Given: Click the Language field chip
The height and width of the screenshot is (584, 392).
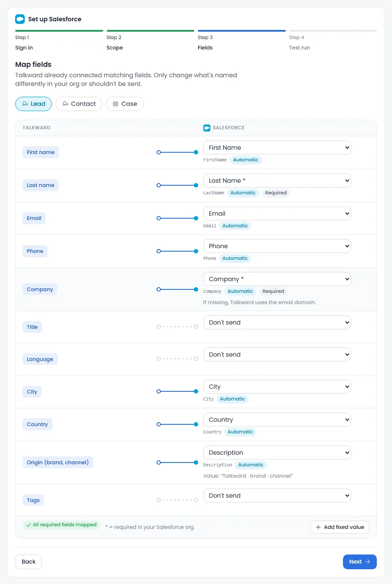Looking at the screenshot, I should [40, 359].
